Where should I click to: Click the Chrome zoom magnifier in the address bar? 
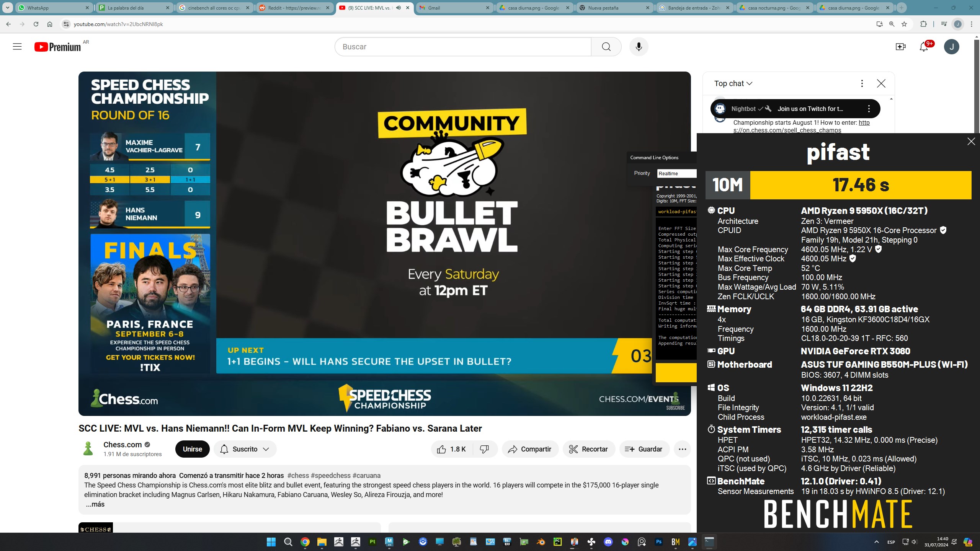892,24
